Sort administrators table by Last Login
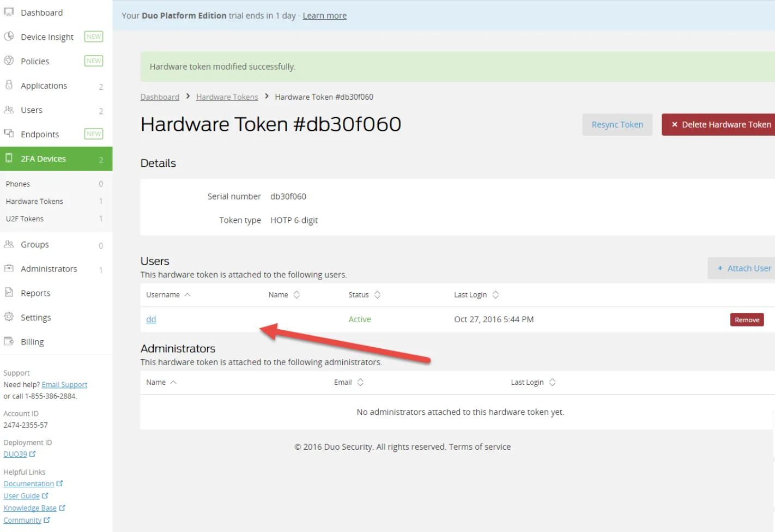Image resolution: width=775 pixels, height=532 pixels. click(533, 382)
